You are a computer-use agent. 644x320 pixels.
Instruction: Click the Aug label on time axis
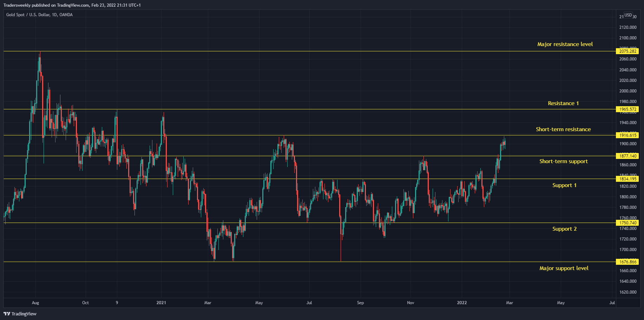click(x=35, y=303)
